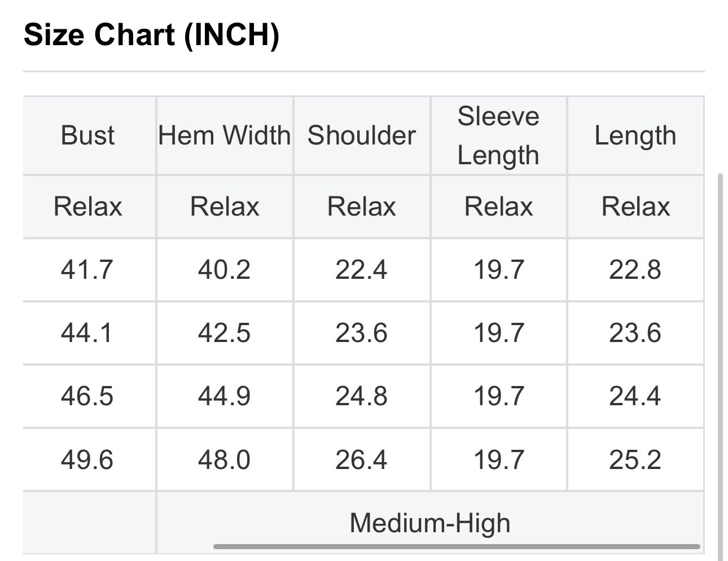Click the bust value 44.1

tap(87, 333)
